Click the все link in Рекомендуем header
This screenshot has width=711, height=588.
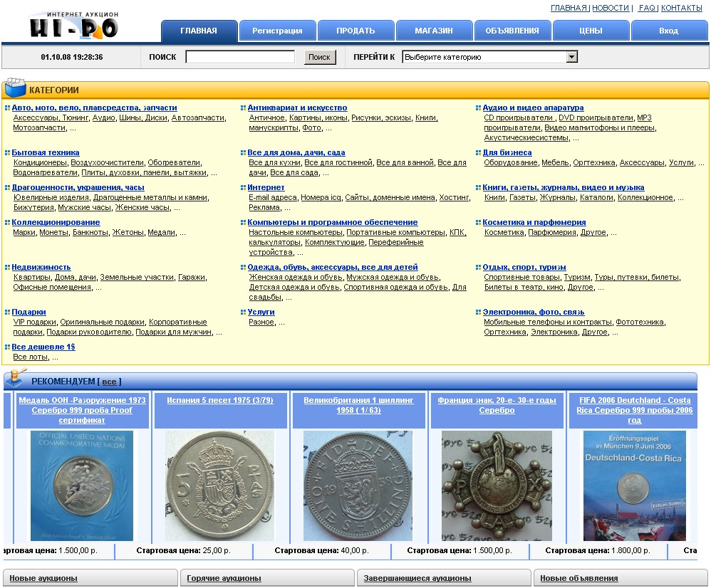(109, 382)
